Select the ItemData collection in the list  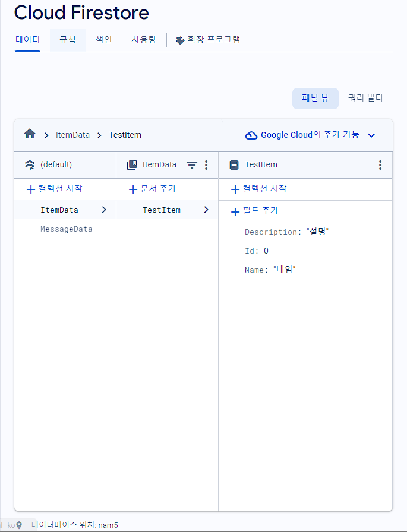click(x=65, y=210)
